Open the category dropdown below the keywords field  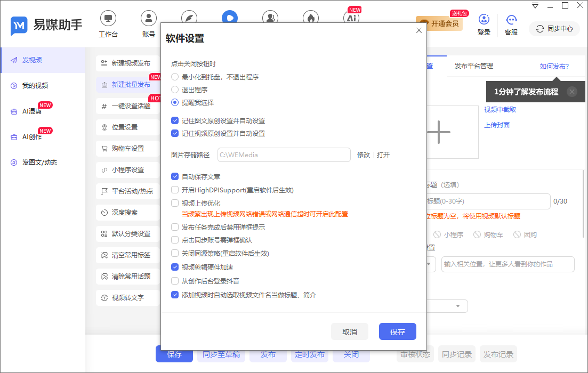pos(457,306)
